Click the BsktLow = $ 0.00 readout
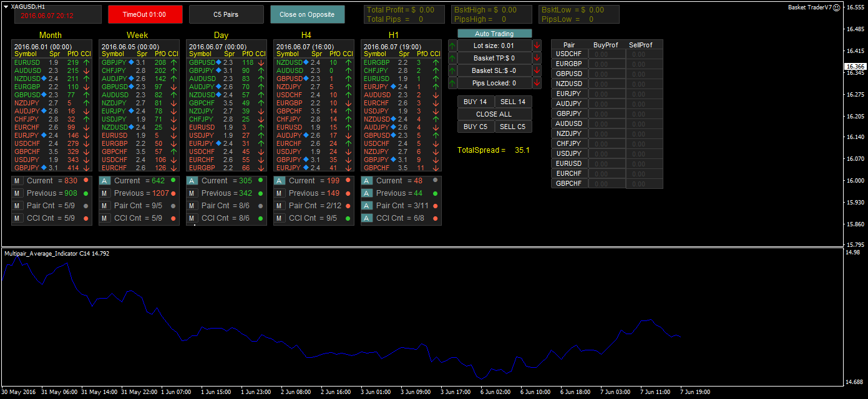The height and width of the screenshot is (399, 868). tap(572, 10)
